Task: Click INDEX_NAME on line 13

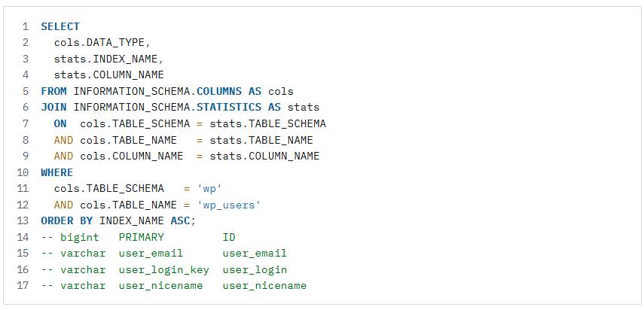Action: pyautogui.click(x=132, y=221)
